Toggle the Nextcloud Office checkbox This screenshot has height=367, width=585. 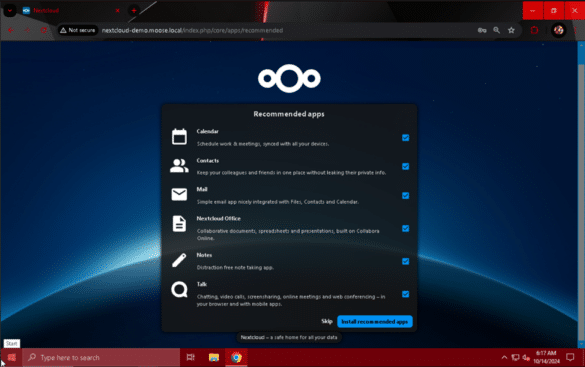[x=406, y=228]
